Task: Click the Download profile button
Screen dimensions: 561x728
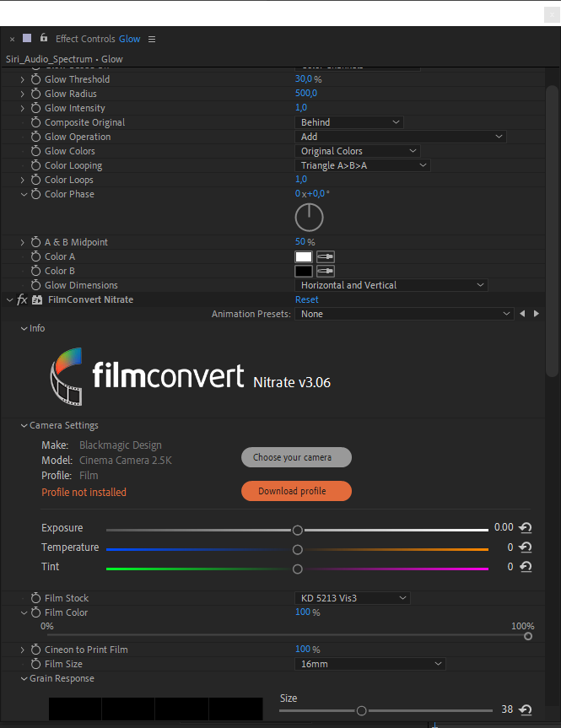Action: [x=296, y=491]
